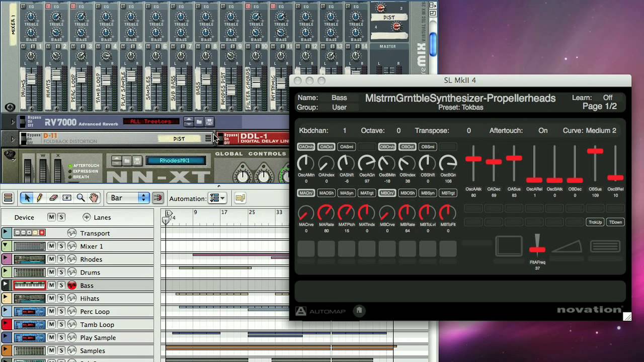The height and width of the screenshot is (362, 644).
Task: Click the striped list icon in SL MkII bottom right
Action: 605,246
